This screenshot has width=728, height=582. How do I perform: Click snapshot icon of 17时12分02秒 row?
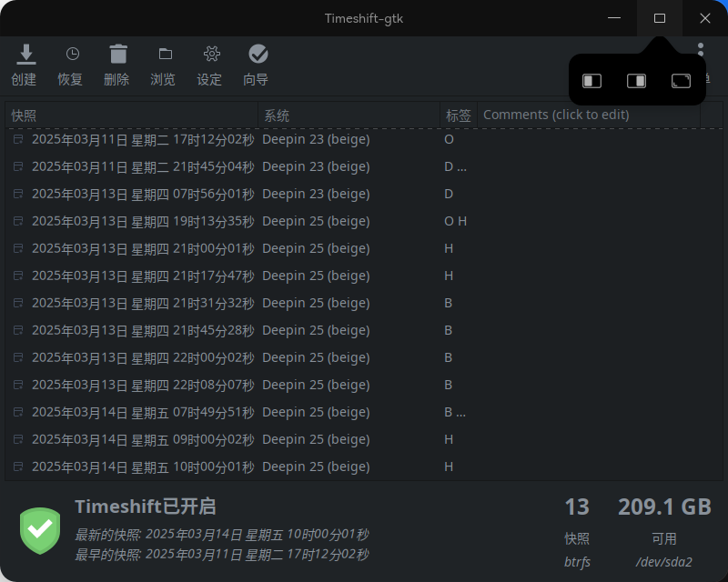pyautogui.click(x=18, y=139)
